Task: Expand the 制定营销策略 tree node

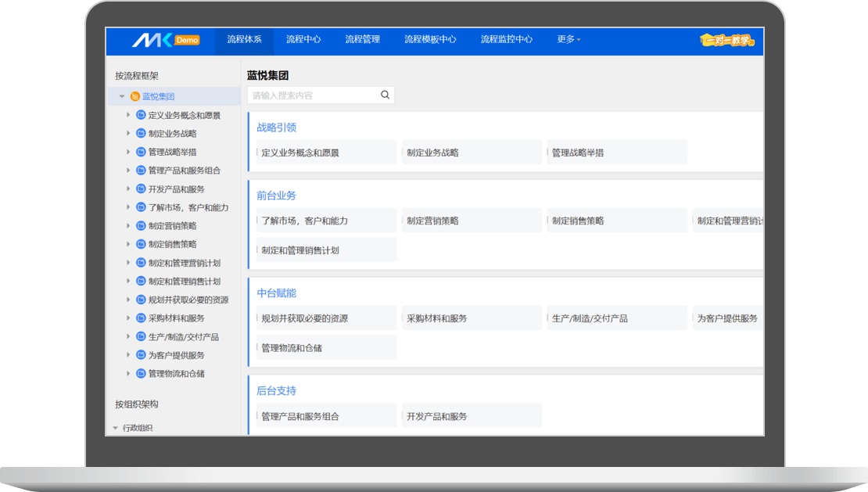Action: (x=128, y=226)
